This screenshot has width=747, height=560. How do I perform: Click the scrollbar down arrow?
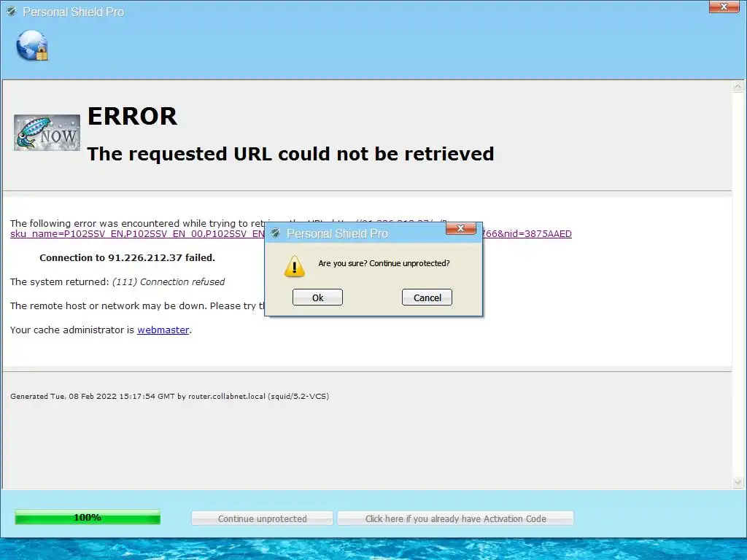pyautogui.click(x=738, y=483)
